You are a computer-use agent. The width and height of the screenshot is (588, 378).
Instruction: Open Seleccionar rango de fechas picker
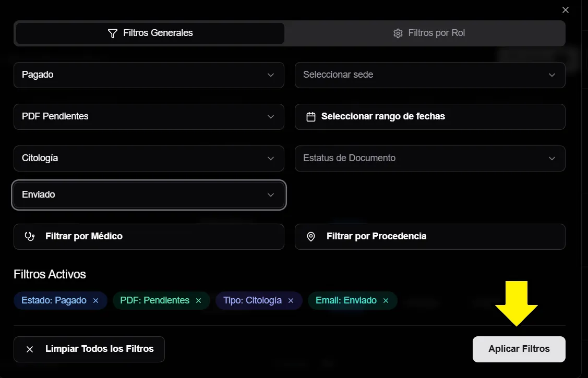click(430, 117)
